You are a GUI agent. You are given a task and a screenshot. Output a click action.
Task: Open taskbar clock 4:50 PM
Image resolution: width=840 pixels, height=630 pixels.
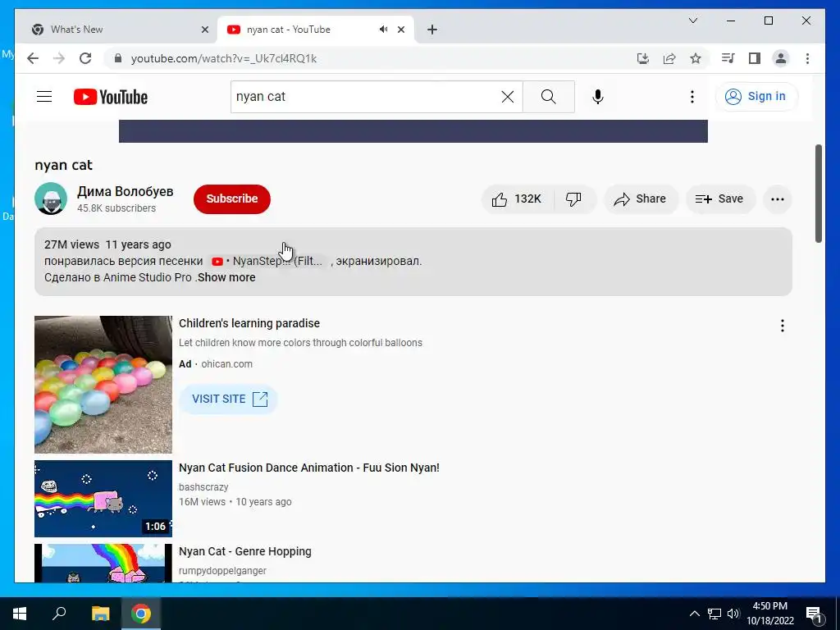point(770,614)
